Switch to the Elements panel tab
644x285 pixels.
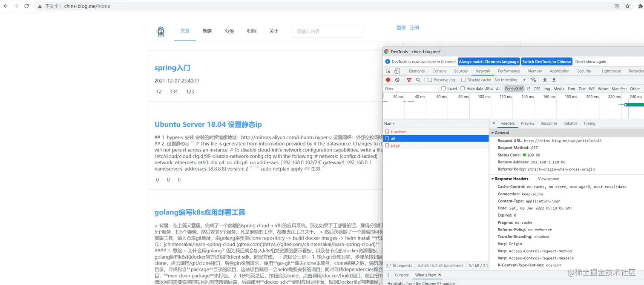[x=417, y=71]
